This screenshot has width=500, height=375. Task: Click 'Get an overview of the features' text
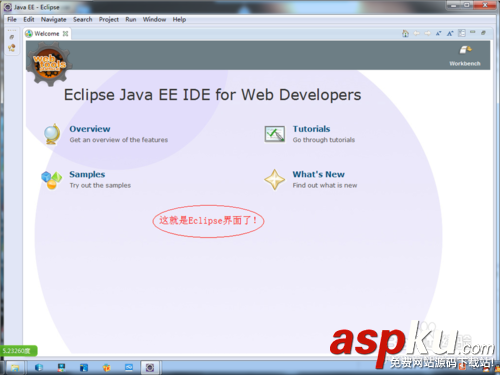[x=119, y=140]
